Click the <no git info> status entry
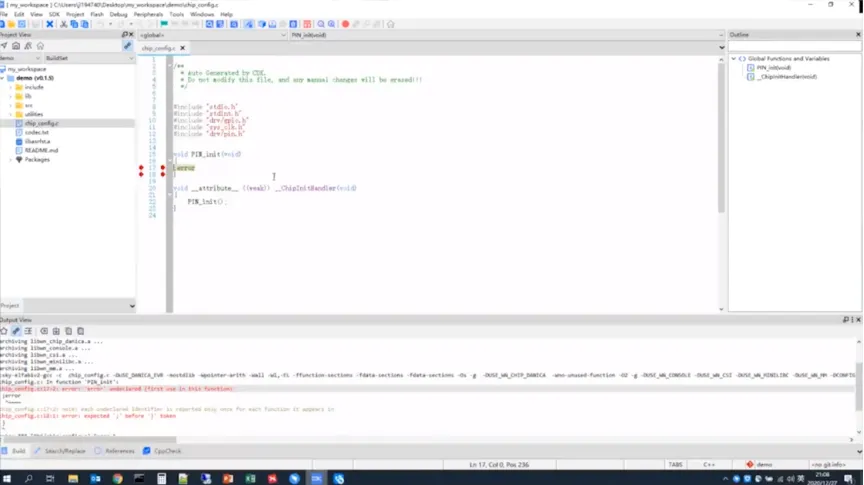 pyautogui.click(x=828, y=465)
